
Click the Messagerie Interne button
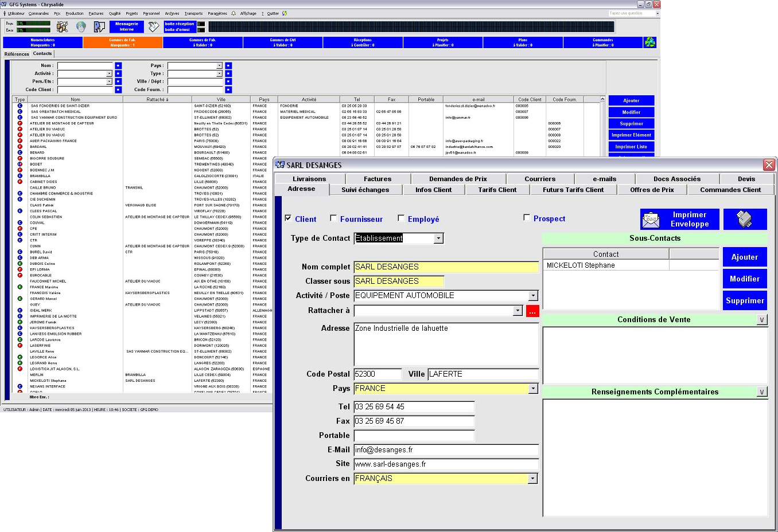(x=127, y=27)
